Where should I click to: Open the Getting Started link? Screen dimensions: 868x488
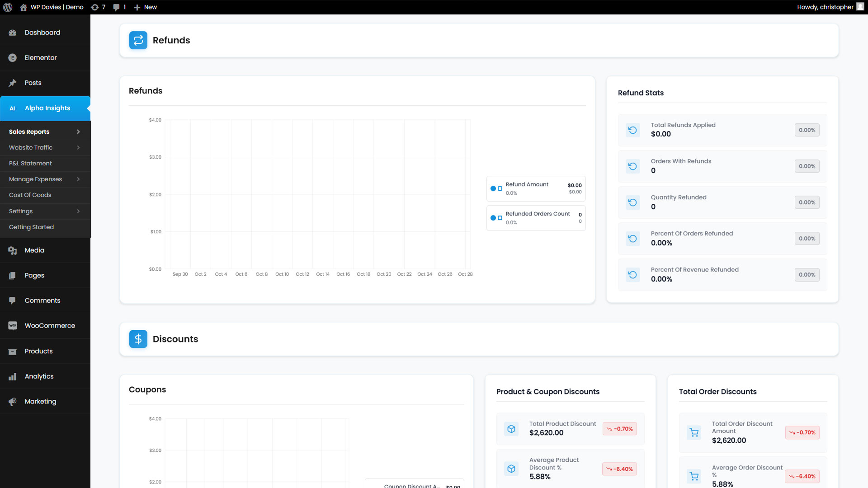point(31,227)
